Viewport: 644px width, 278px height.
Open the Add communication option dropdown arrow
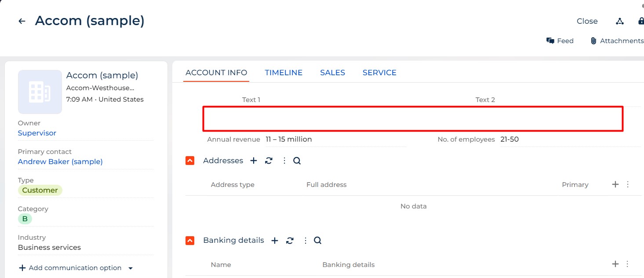pos(130,268)
